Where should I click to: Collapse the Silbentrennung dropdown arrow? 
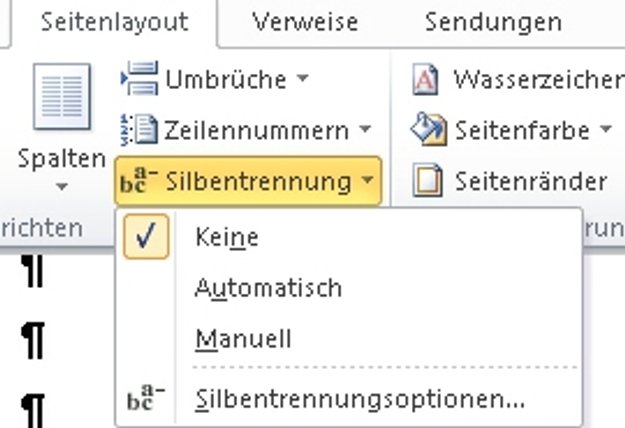click(x=369, y=182)
